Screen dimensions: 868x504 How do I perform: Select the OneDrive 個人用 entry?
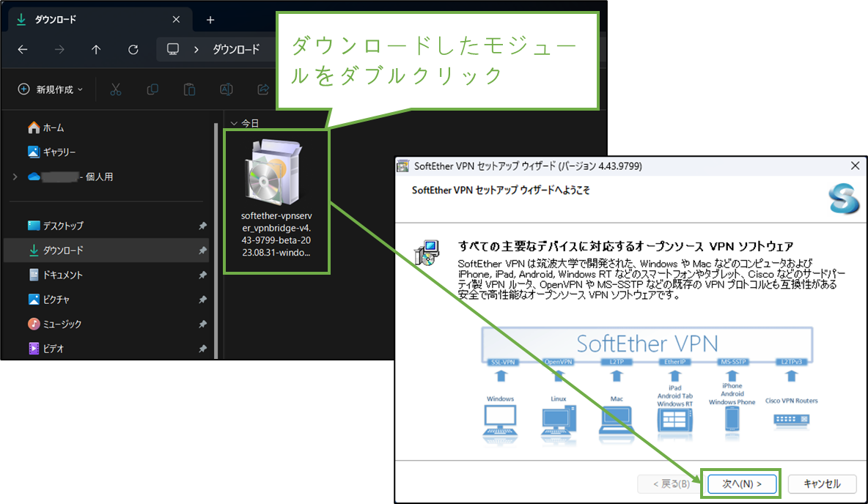click(70, 177)
